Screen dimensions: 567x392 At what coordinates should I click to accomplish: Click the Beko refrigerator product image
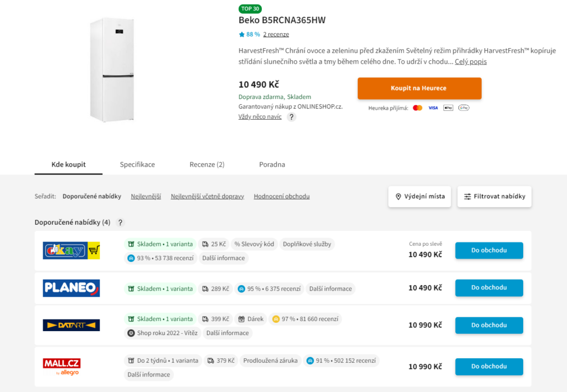point(112,70)
